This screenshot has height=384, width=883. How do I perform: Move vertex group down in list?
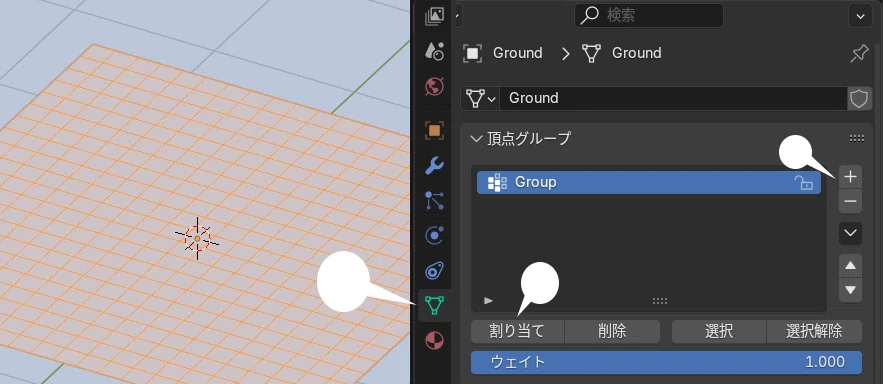point(850,290)
